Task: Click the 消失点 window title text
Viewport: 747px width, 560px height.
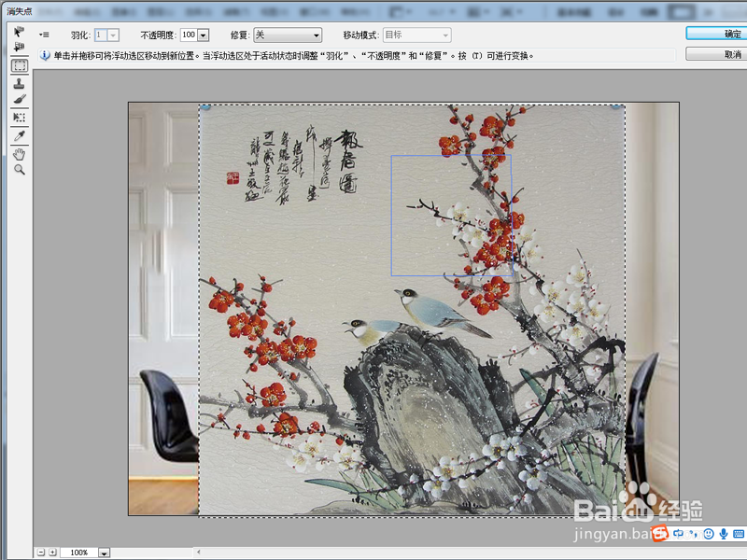Action: click(19, 10)
